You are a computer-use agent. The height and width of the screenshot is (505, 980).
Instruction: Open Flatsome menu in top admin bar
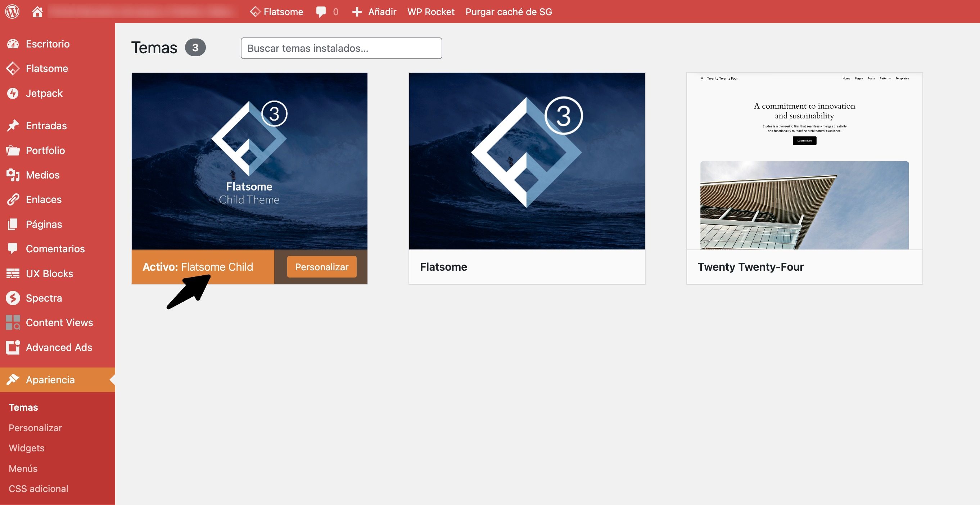(276, 12)
